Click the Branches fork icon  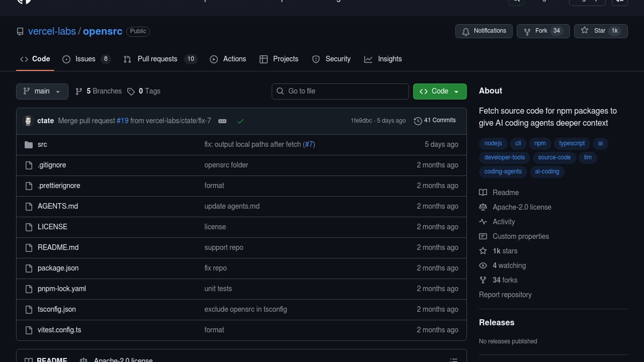pyautogui.click(x=79, y=92)
